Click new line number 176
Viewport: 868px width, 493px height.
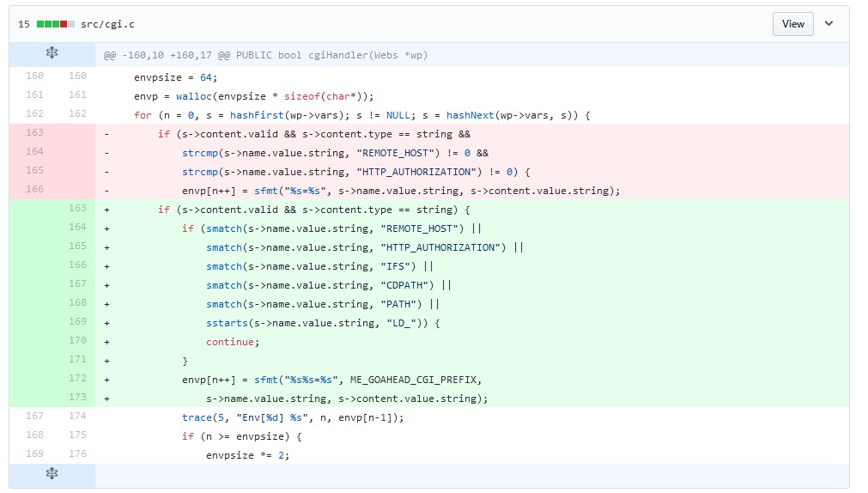click(x=77, y=453)
